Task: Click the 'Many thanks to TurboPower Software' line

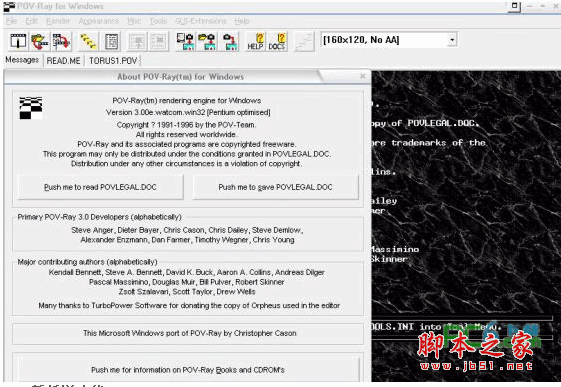Action: (x=189, y=306)
